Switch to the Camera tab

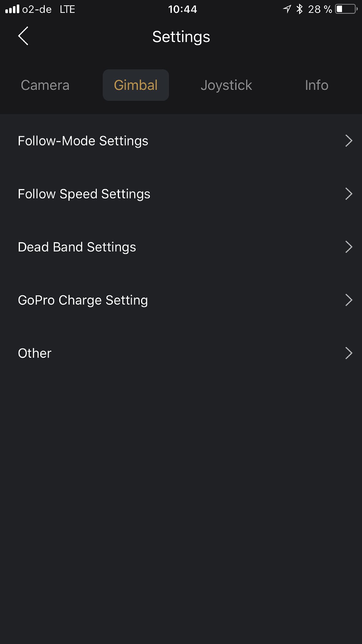[x=45, y=85]
